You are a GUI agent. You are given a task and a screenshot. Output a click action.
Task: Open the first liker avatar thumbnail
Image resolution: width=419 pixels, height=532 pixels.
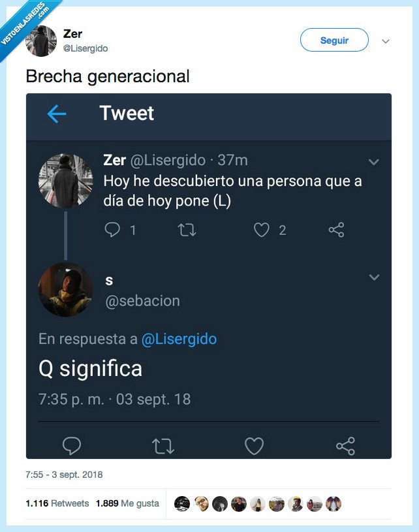click(x=183, y=502)
